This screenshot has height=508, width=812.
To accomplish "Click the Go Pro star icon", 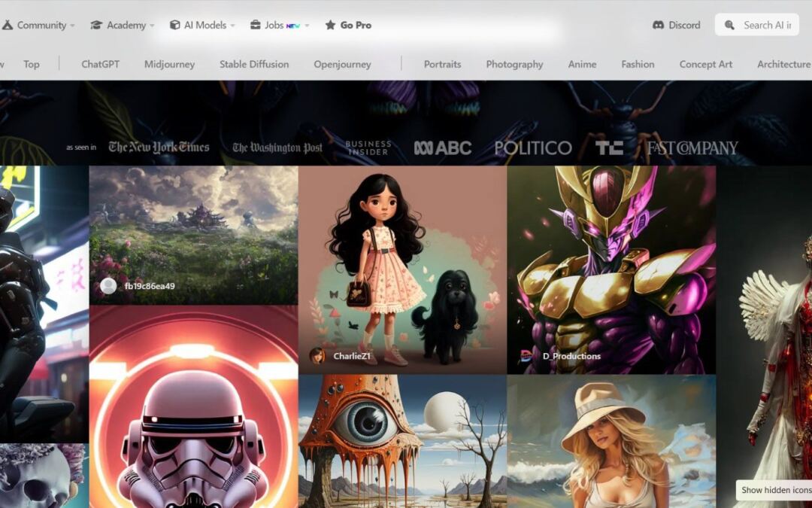I will 330,25.
